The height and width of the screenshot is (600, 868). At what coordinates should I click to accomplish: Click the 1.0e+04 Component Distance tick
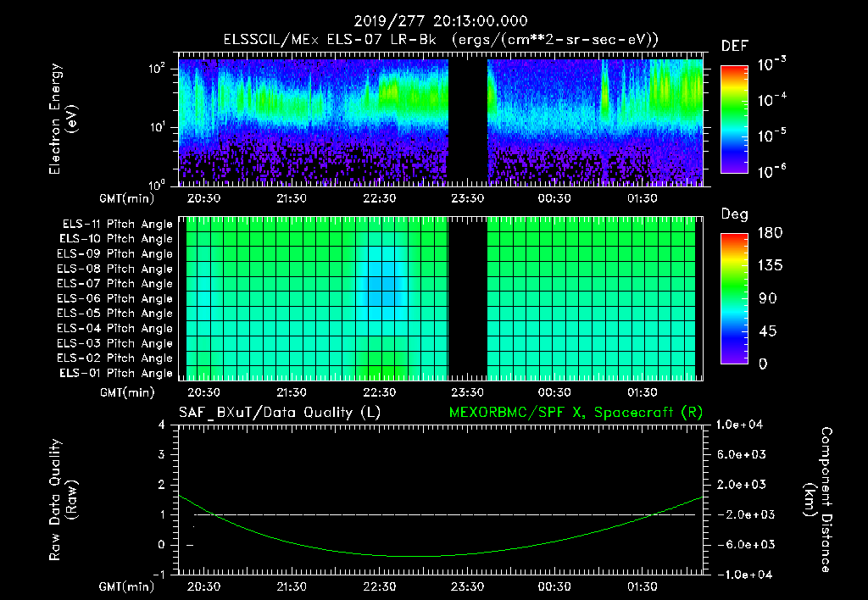(x=739, y=425)
